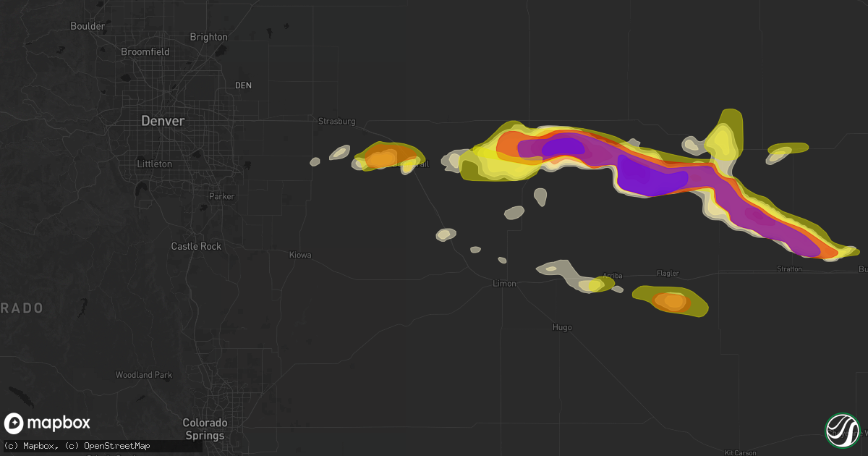Select the Limon town label
Screen dimensions: 868x456
coord(504,284)
